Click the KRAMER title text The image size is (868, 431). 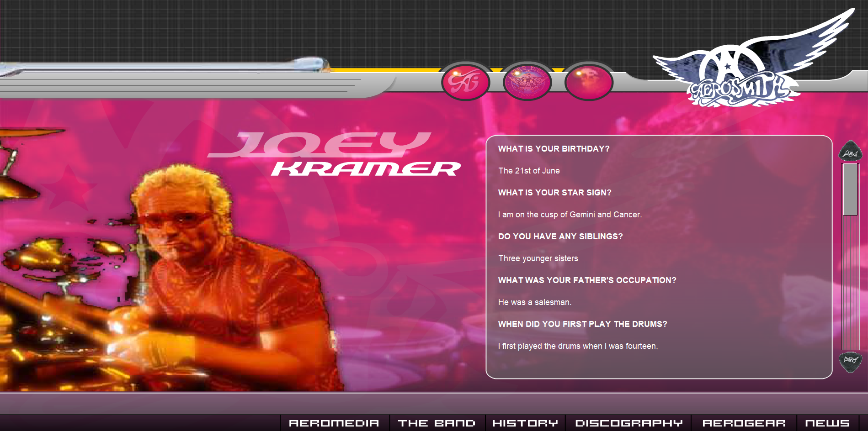pyautogui.click(x=366, y=169)
